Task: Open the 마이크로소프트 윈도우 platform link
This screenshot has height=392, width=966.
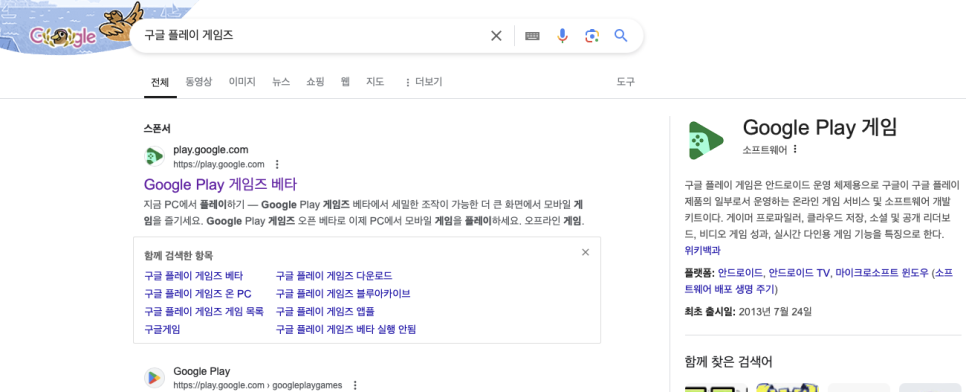Action: (882, 273)
